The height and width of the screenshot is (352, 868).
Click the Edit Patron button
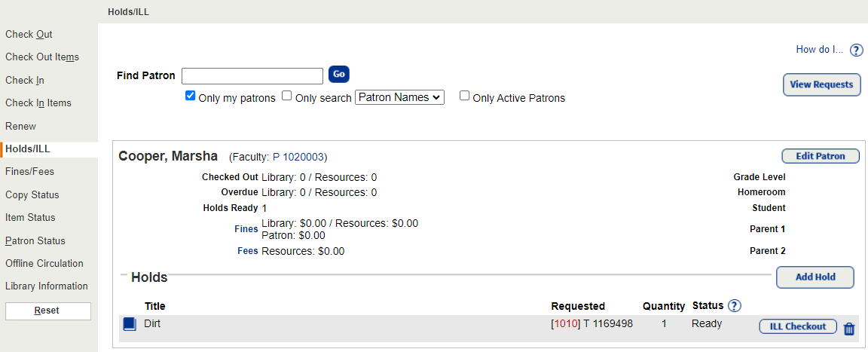821,157
